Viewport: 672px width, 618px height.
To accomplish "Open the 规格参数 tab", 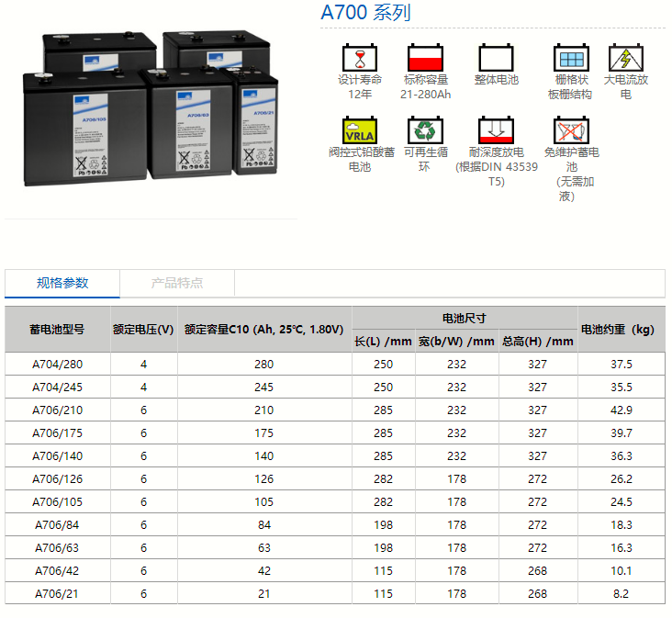I will tap(62, 283).
